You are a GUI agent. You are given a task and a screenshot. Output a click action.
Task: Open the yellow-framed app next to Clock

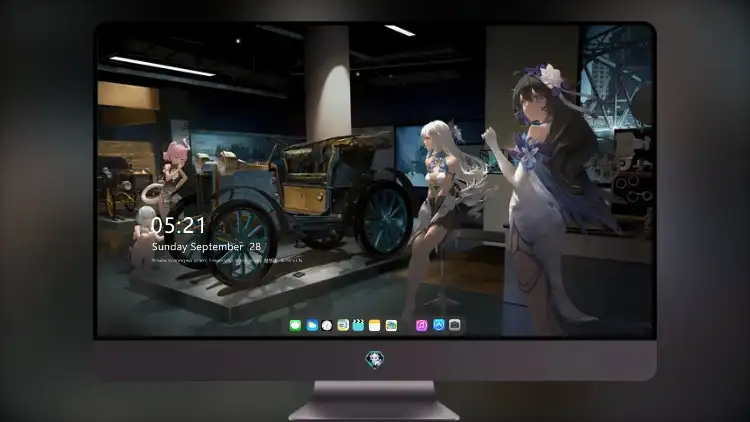(343, 325)
